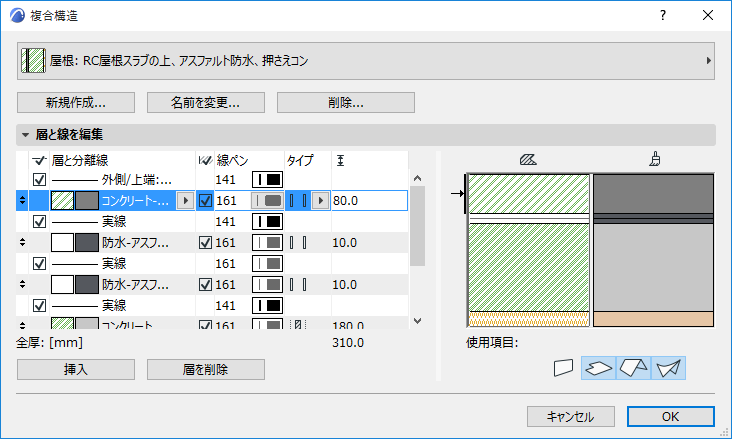Toggle end line checkbox on 80.0 layer row
The height and width of the screenshot is (439, 732).
[205, 201]
